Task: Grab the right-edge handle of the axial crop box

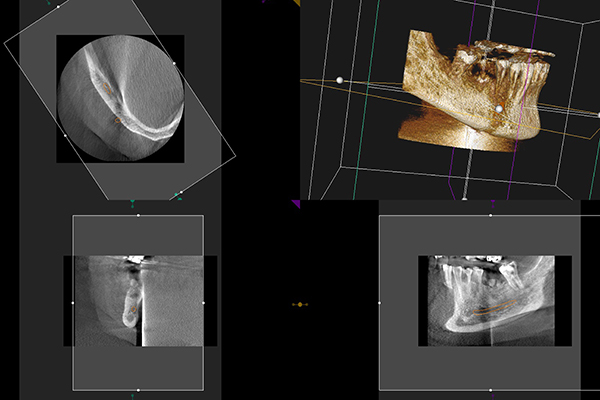Action: (x=174, y=63)
